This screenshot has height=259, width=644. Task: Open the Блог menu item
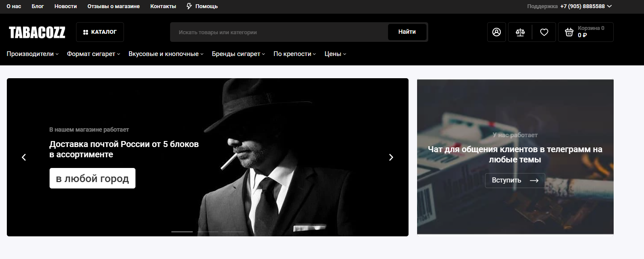coord(38,6)
